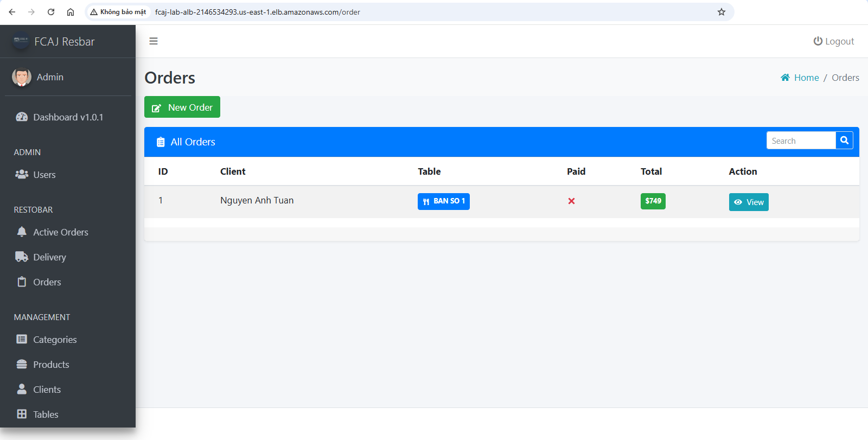Click the ID column header
The width and height of the screenshot is (868, 440).
163,171
